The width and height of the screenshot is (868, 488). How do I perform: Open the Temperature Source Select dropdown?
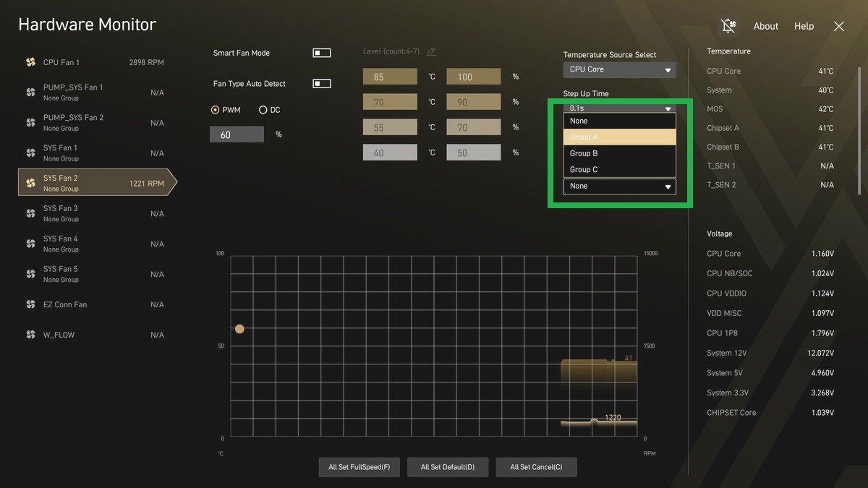pos(619,70)
